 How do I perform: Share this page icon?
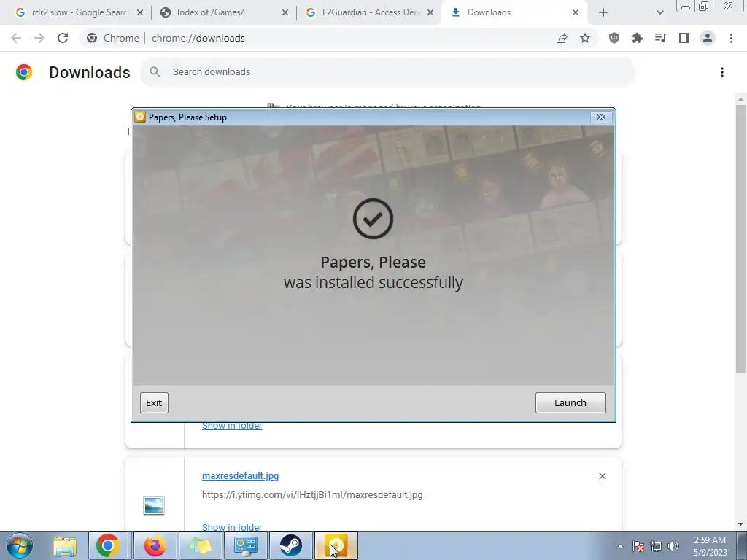562,38
